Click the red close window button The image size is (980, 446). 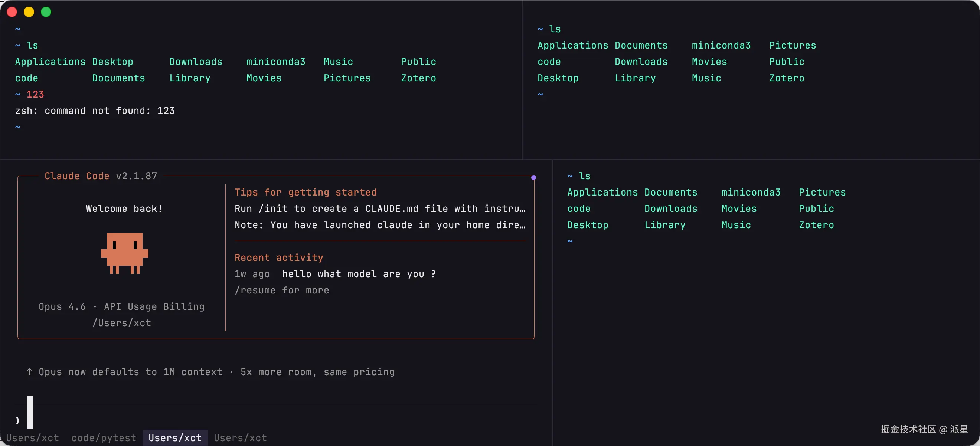[x=12, y=12]
